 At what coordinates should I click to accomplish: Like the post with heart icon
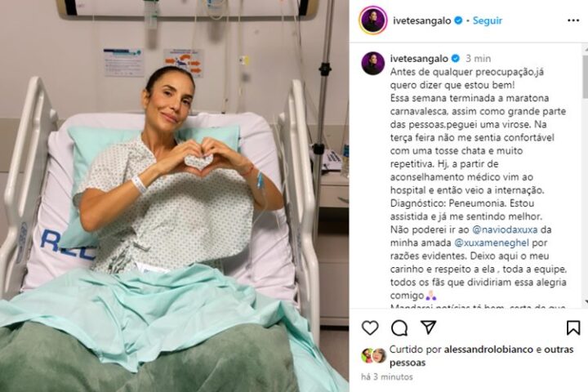(x=370, y=327)
